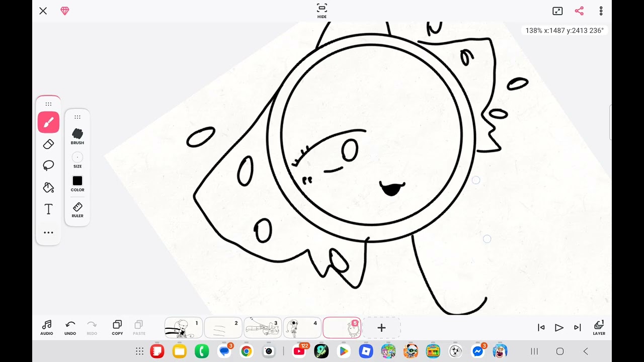644x362 pixels.
Task: Tap the recent apps navigation button
Action: point(534,351)
